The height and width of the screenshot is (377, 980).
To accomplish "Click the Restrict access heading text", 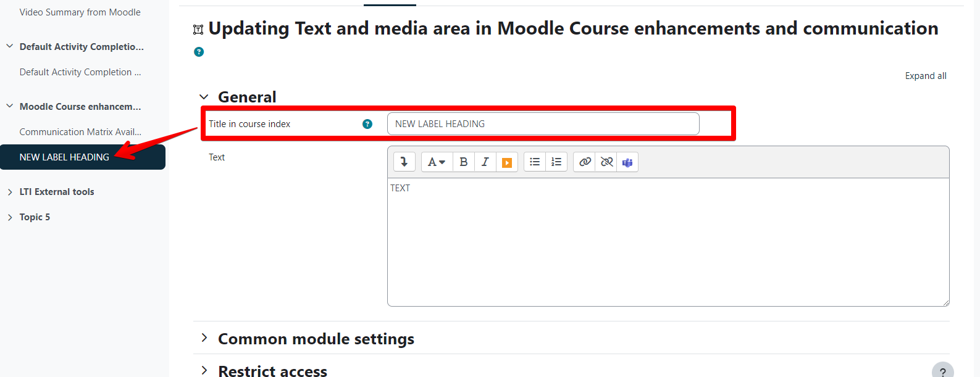I will [272, 370].
